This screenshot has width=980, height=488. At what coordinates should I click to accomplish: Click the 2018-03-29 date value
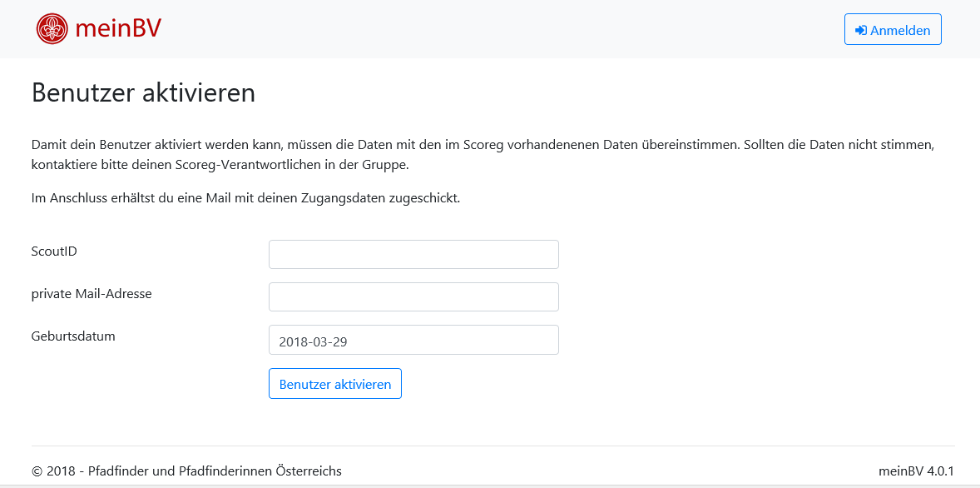[314, 342]
